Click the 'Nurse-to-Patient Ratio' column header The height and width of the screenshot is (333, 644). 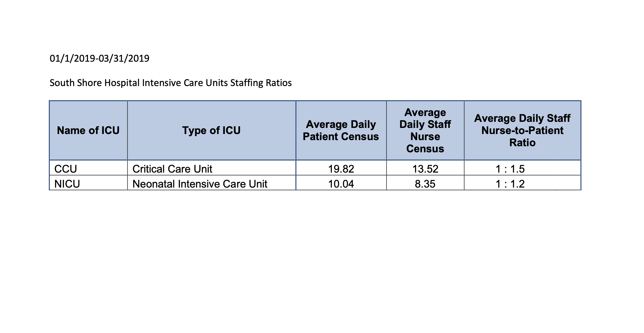pyautogui.click(x=522, y=130)
